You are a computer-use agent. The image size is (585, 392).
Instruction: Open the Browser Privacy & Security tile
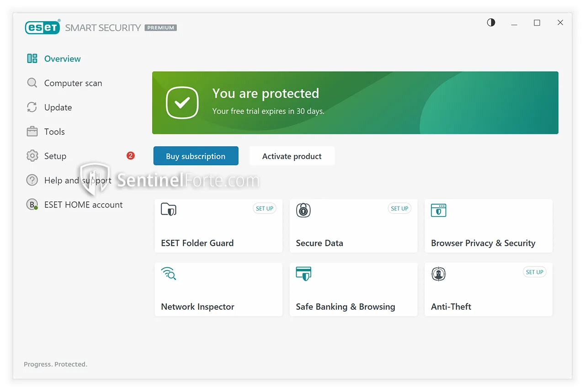pos(488,226)
